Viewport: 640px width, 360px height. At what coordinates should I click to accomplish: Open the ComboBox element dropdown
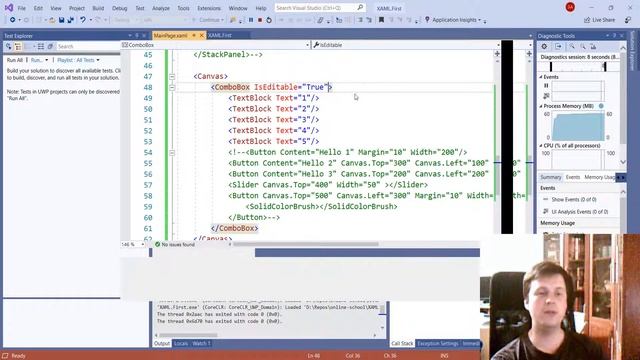click(x=307, y=45)
